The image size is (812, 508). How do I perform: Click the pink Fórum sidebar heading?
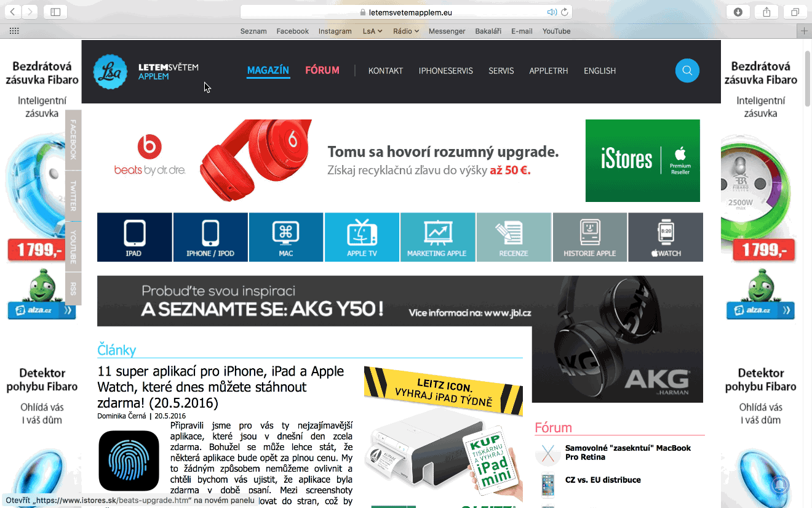(x=554, y=427)
